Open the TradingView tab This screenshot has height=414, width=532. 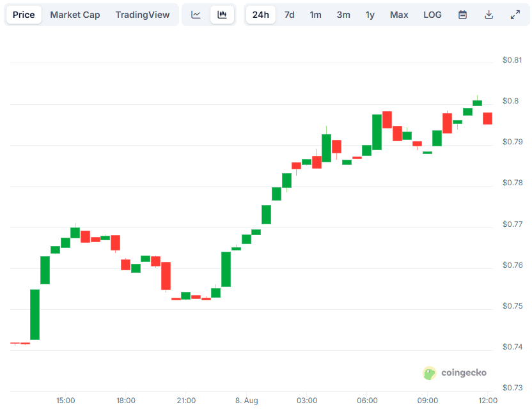pos(143,15)
